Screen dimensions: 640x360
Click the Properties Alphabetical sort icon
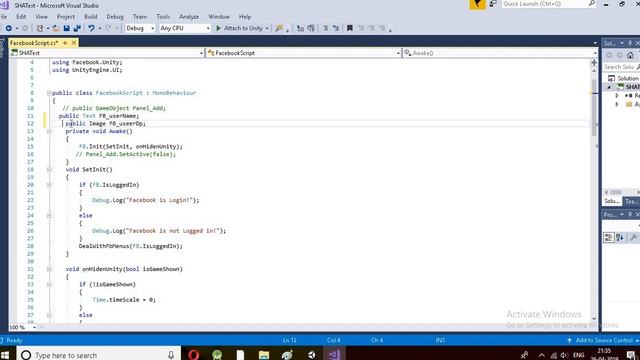[620, 238]
